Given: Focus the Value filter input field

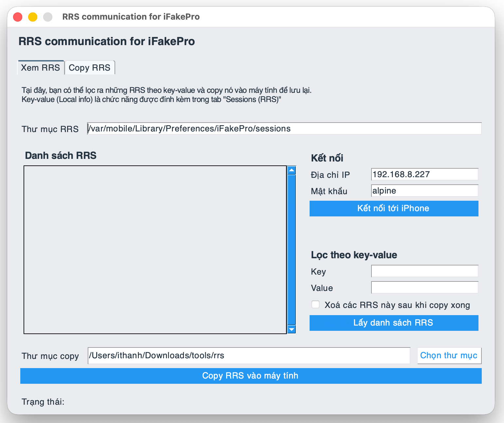Looking at the screenshot, I should tap(424, 287).
